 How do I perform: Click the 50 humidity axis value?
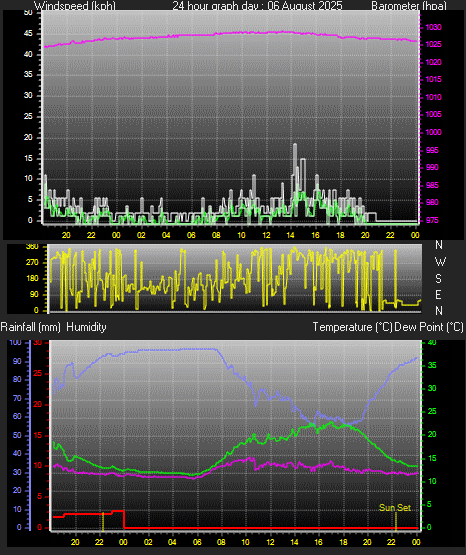[x=17, y=435]
